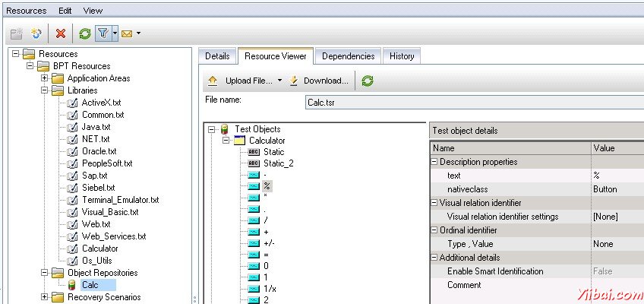Image resolution: width=644 pixels, height=304 pixels.
Task: Click the File name field containing Calc.tsr
Action: (471, 102)
